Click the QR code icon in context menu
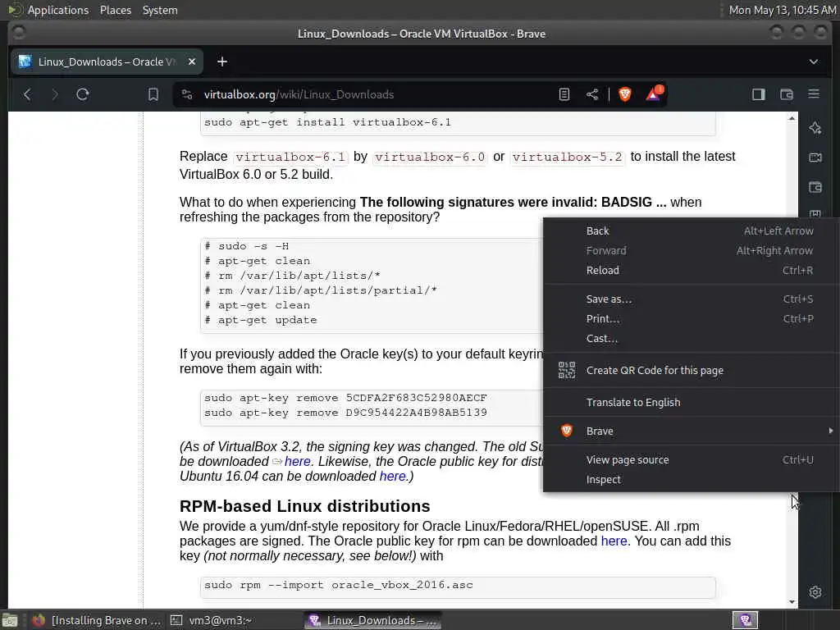The height and width of the screenshot is (630, 840). point(567,370)
